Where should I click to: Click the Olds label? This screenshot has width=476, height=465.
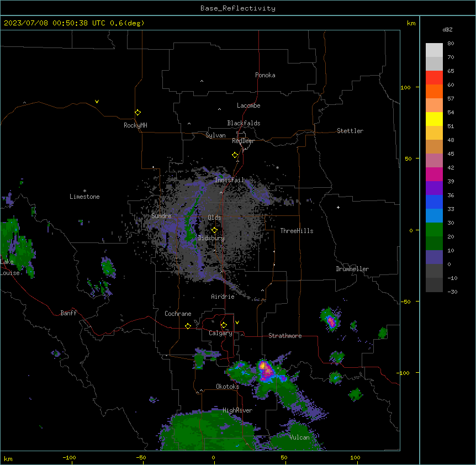coord(214,218)
